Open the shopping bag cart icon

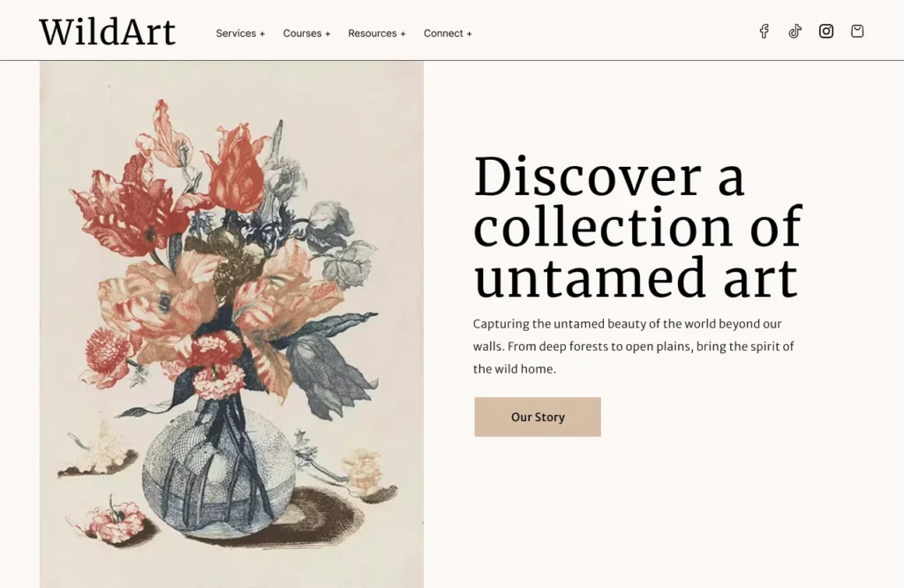pyautogui.click(x=857, y=32)
